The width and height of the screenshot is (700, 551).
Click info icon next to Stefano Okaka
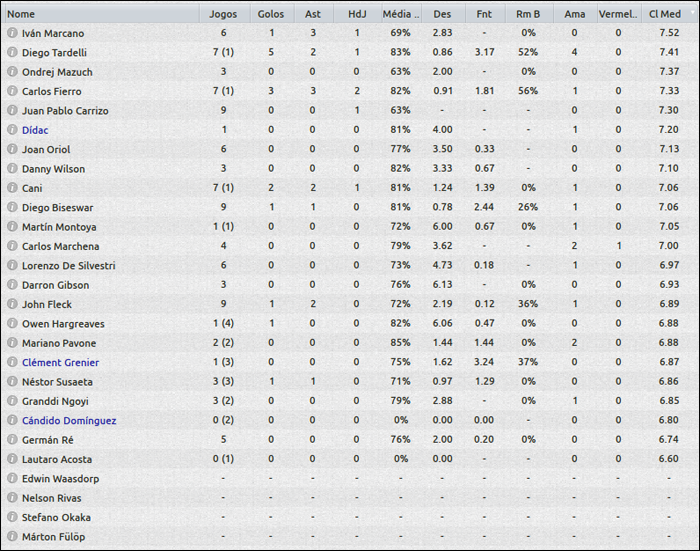click(12, 518)
